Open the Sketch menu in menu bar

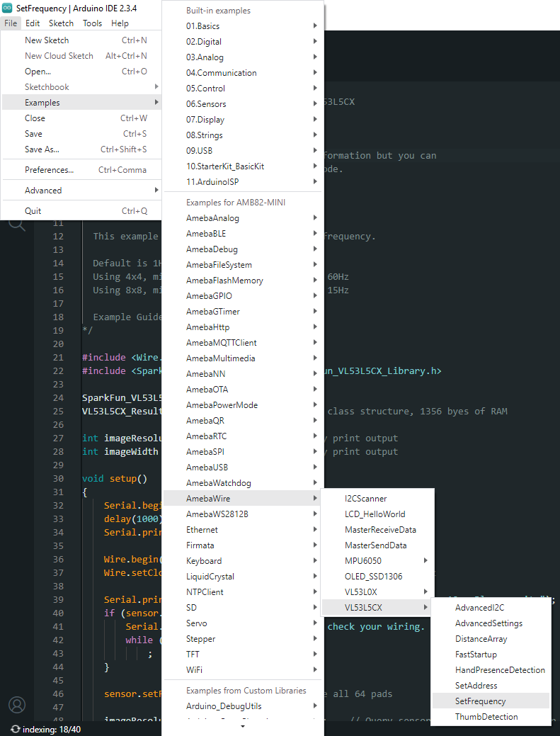[61, 23]
